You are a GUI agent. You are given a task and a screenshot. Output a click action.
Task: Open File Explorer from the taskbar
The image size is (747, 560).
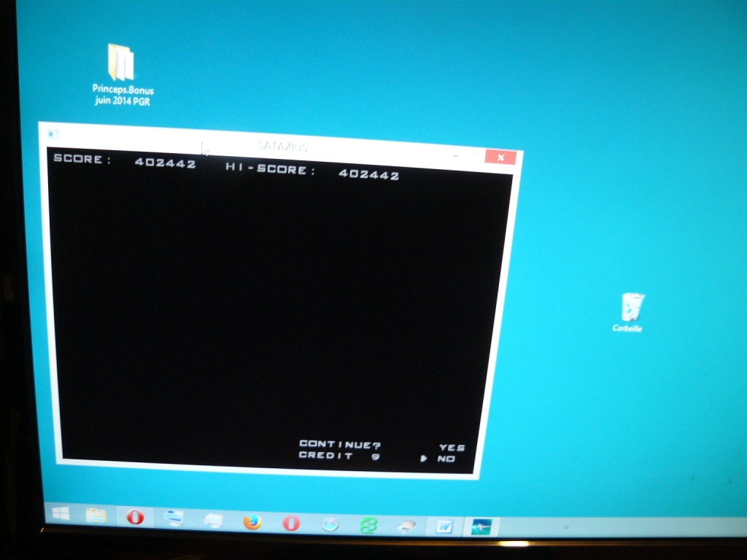point(96,516)
